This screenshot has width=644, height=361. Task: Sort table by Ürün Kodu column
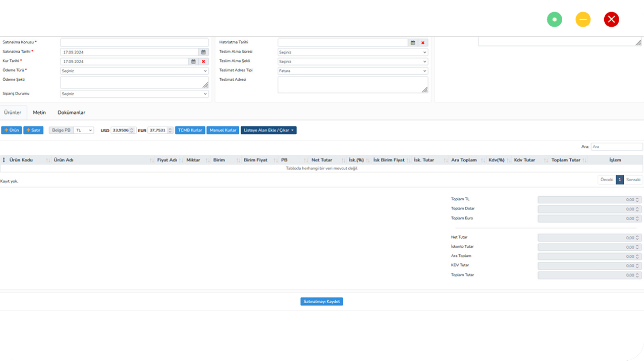29,160
